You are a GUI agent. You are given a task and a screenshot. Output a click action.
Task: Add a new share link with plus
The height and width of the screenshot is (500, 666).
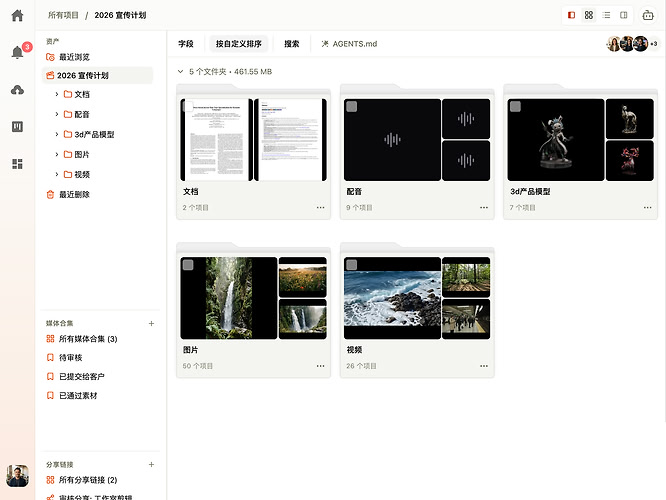coord(151,465)
